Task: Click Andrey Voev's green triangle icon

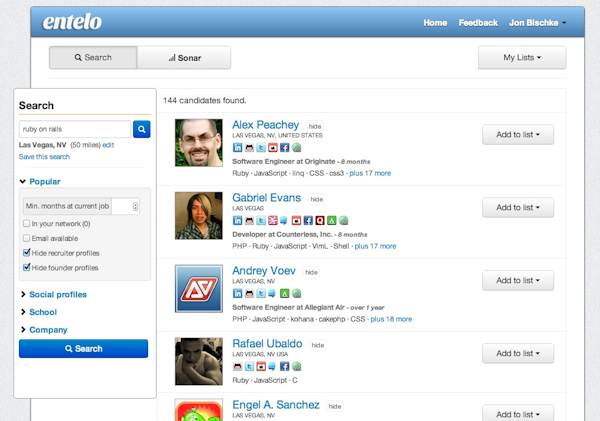Action: click(284, 294)
